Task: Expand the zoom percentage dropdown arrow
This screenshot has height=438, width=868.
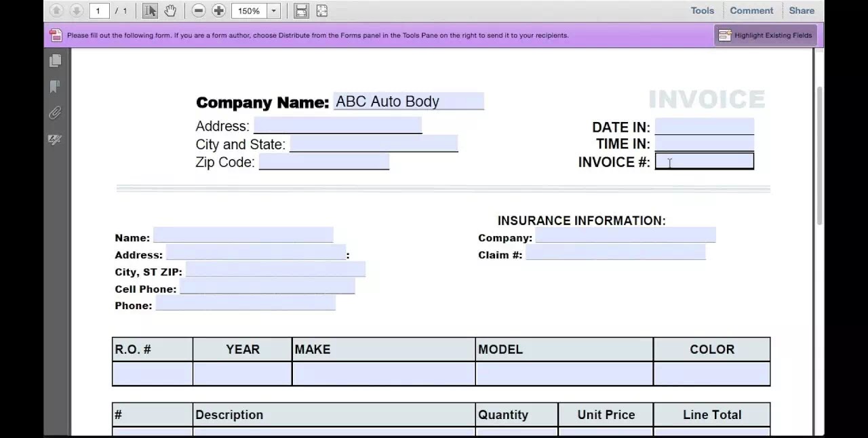Action: pos(274,11)
